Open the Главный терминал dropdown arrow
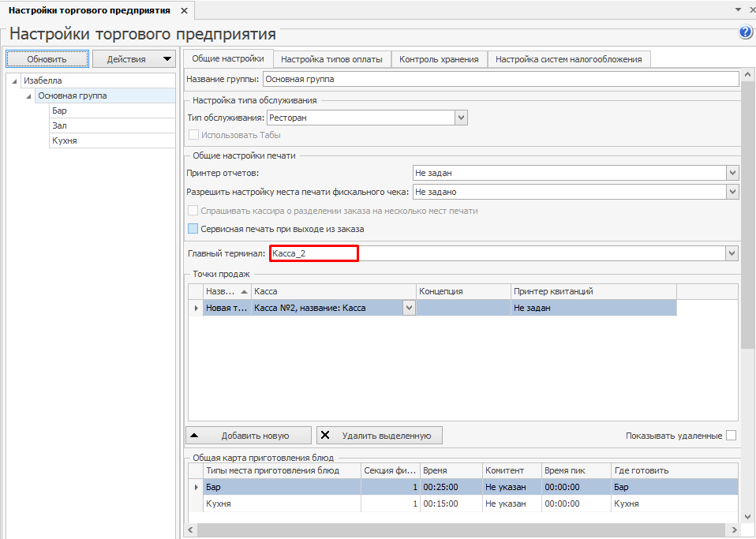 [x=732, y=253]
